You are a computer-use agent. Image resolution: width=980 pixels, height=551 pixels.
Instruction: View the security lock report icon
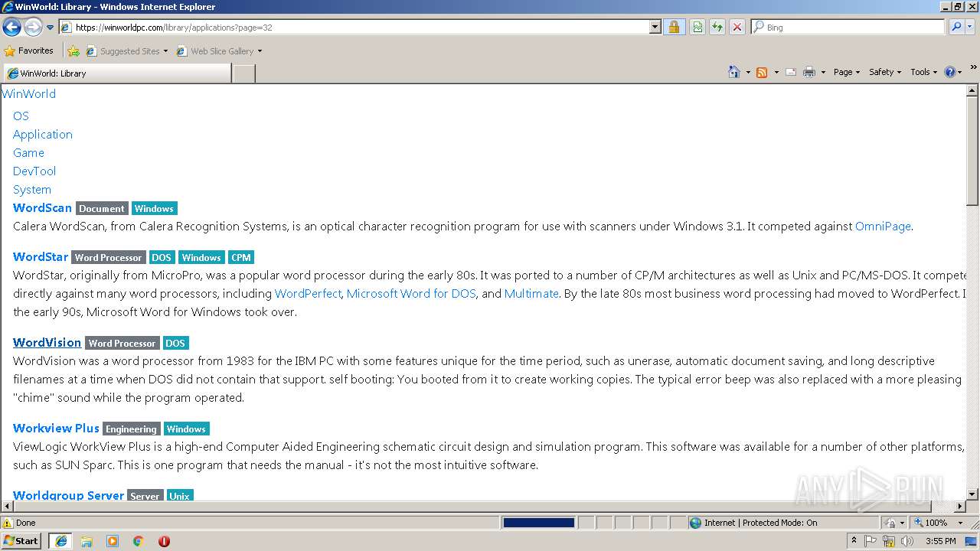[674, 28]
